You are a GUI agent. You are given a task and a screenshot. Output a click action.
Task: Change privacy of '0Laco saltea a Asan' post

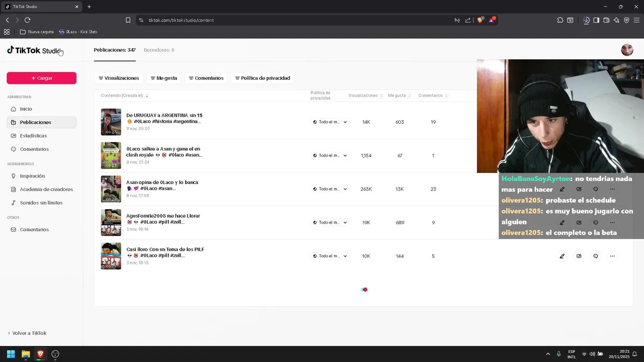click(330, 155)
